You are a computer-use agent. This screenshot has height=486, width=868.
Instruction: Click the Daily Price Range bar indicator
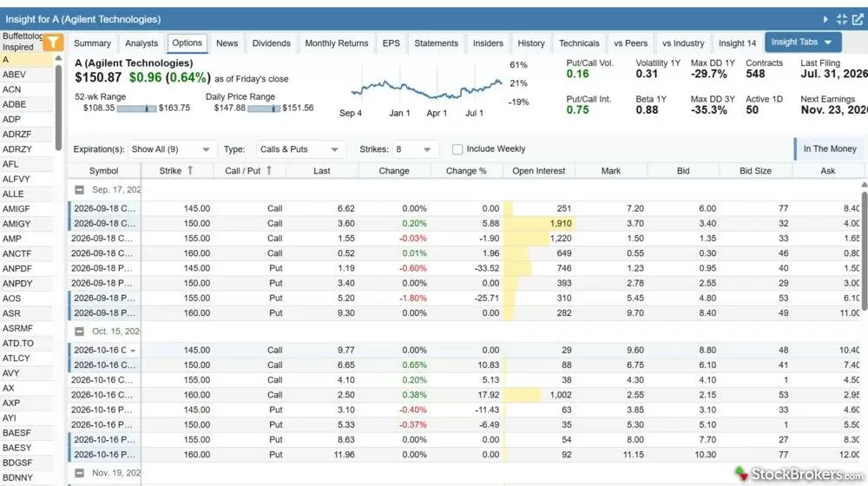coord(264,108)
